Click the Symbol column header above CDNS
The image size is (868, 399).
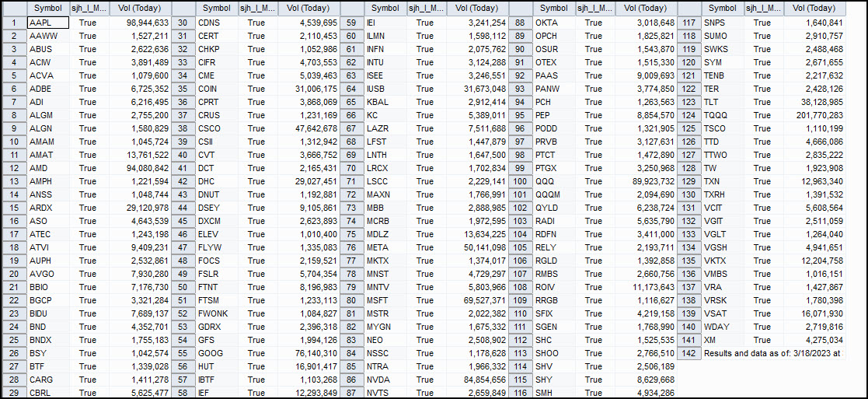[x=217, y=9]
